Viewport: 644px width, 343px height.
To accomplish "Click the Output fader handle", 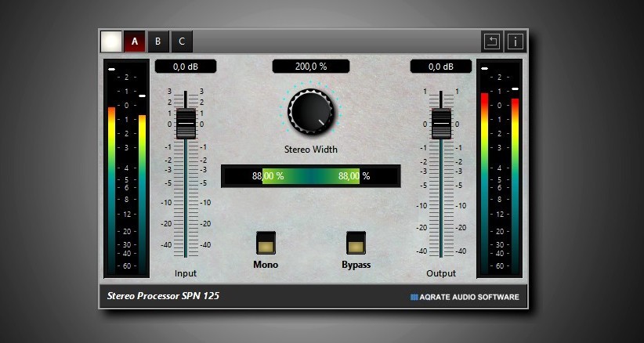I will coord(441,124).
